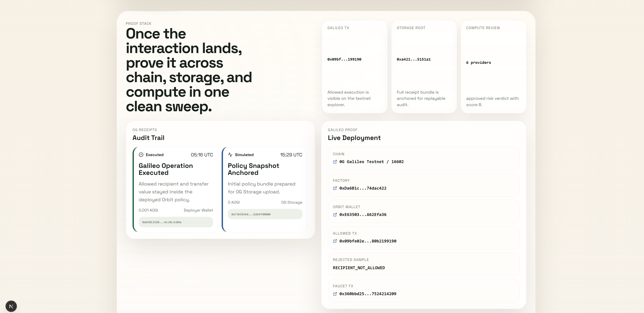
Task: Click the 'Allowed execution is visible' description
Action: pyautogui.click(x=349, y=99)
